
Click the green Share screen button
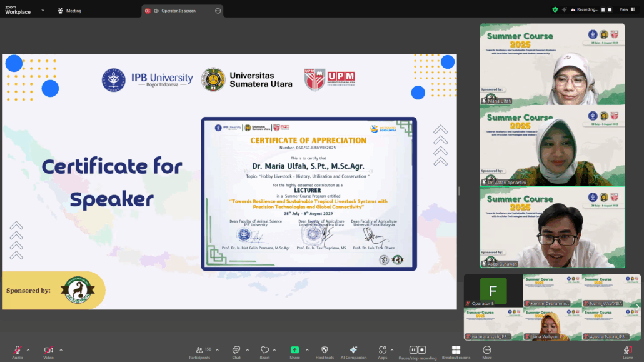(x=294, y=351)
